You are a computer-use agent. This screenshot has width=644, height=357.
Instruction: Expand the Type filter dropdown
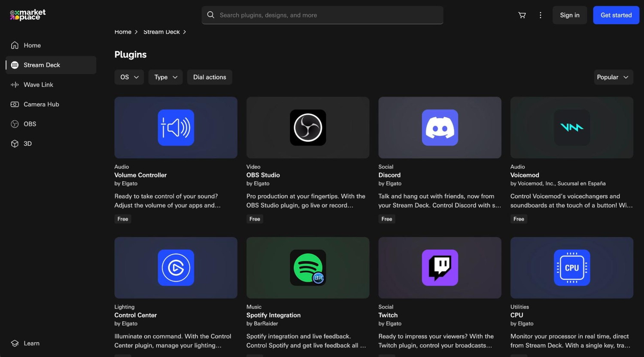point(166,77)
